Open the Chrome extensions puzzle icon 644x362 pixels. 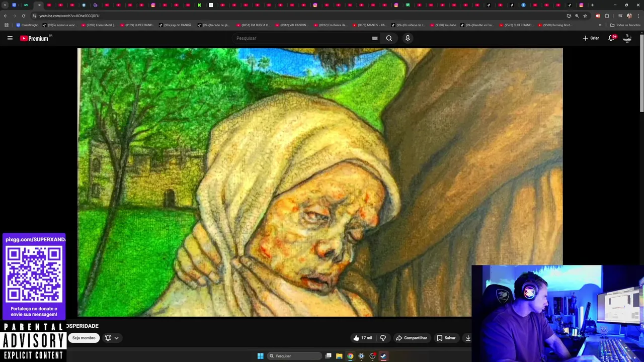[x=607, y=16]
